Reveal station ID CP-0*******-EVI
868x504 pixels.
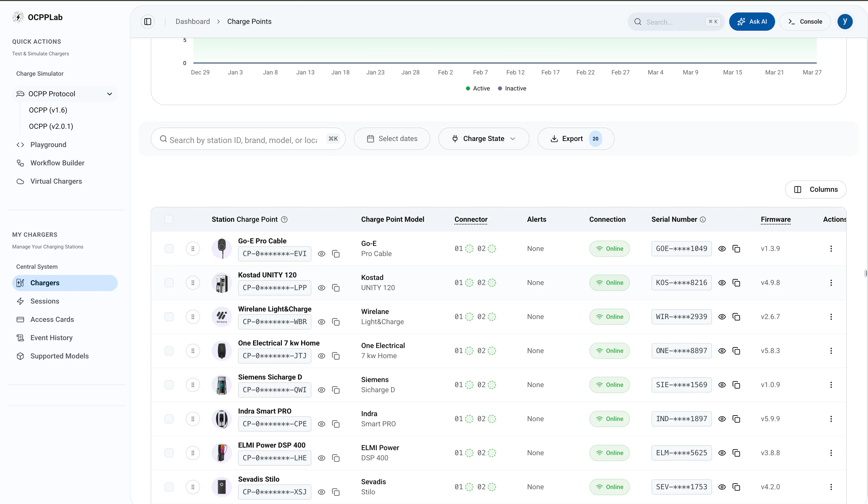pos(321,254)
